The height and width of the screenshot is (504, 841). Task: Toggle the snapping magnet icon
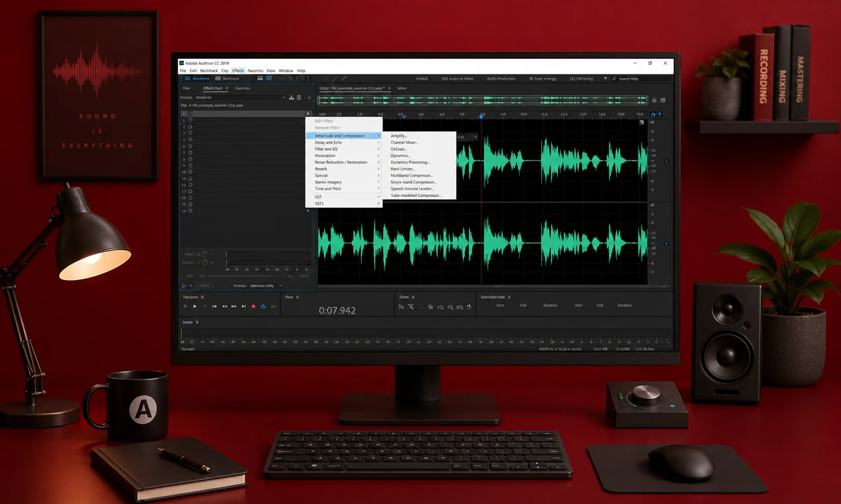pyautogui.click(x=653, y=115)
